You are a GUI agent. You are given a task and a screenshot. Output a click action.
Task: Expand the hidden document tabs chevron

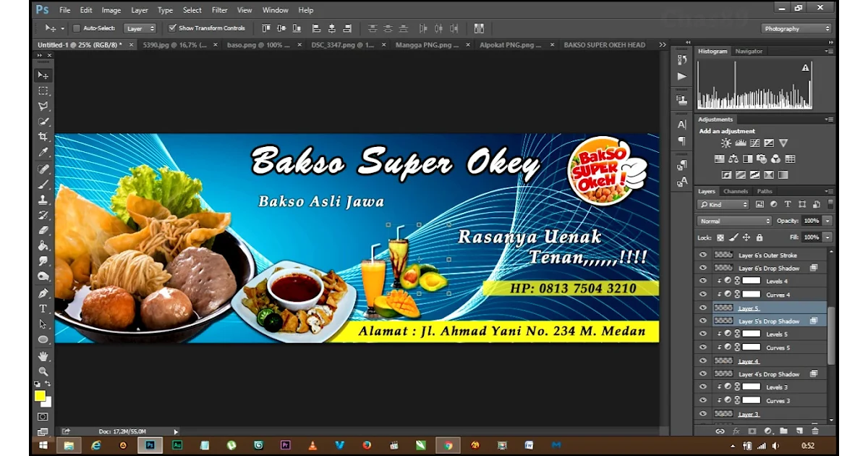click(662, 45)
